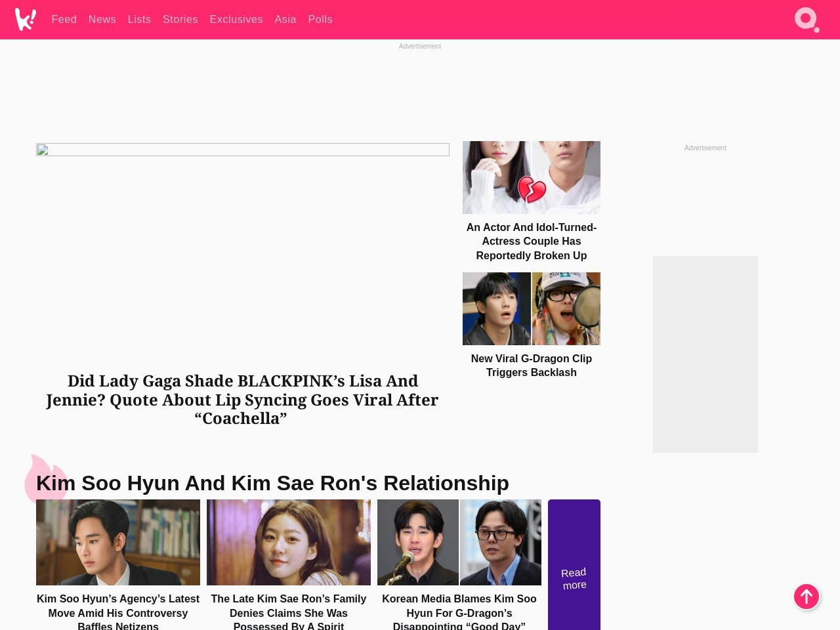Go to the Polls section
This screenshot has width=840, height=630.
[x=320, y=20]
